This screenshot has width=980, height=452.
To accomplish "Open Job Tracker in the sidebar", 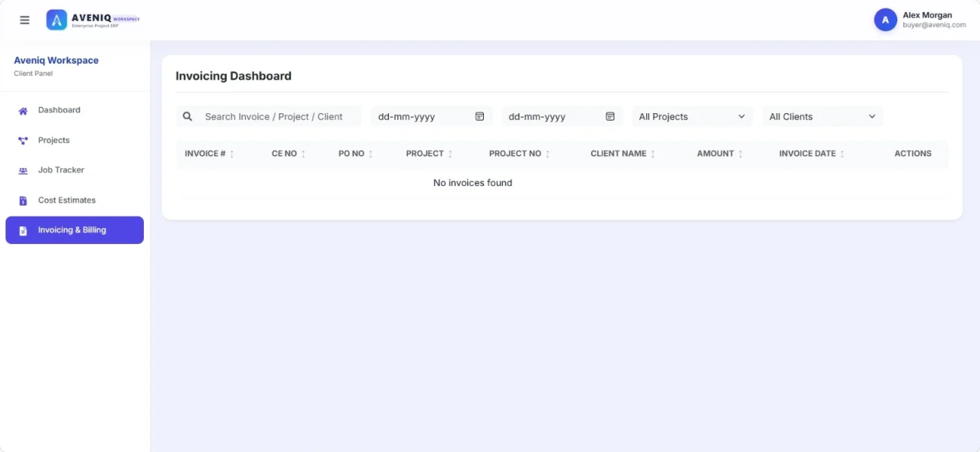I will [74, 170].
